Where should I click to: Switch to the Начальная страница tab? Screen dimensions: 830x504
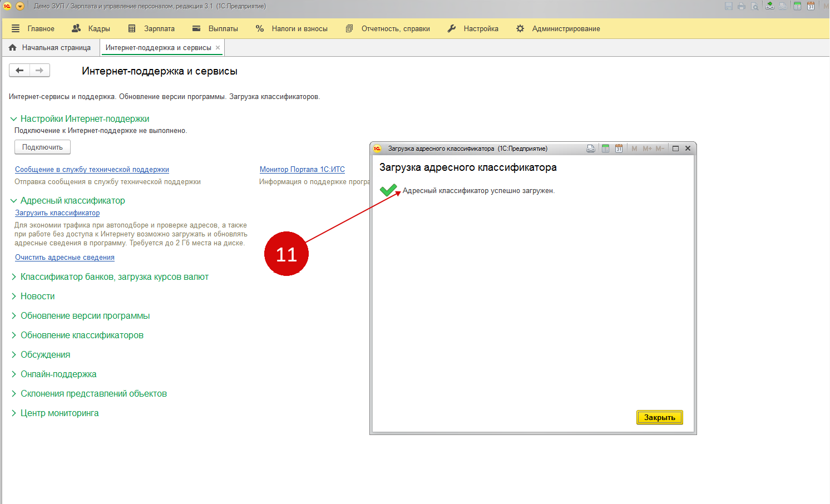tap(50, 48)
